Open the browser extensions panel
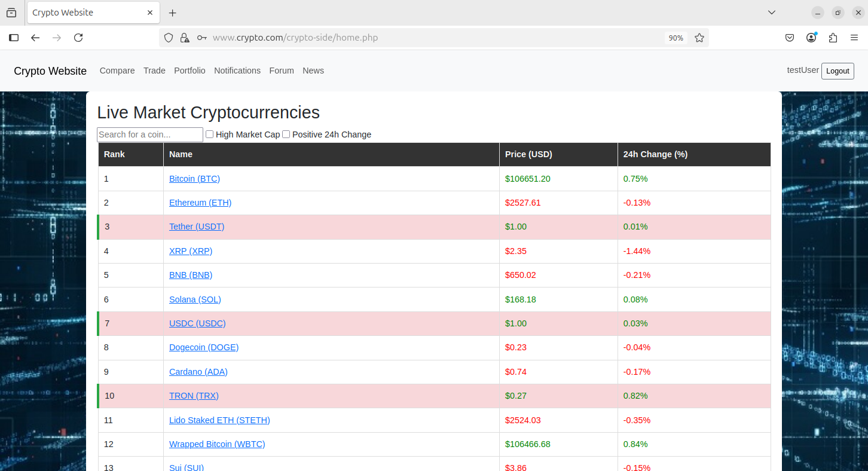Image resolution: width=868 pixels, height=471 pixels. (833, 38)
